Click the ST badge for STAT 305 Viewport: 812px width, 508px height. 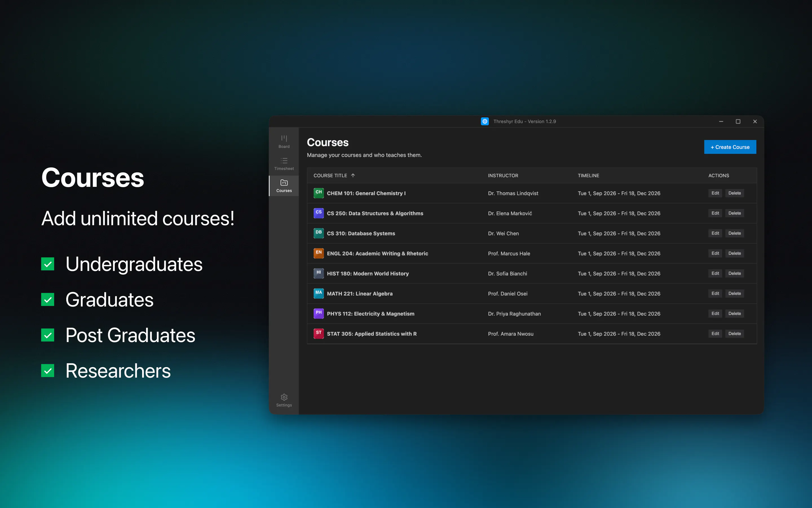(x=318, y=334)
